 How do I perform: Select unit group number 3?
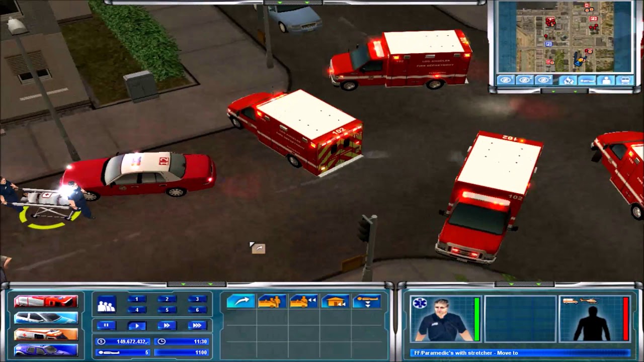point(197,299)
